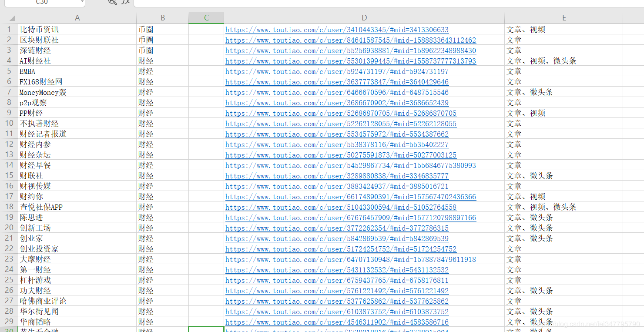
Task: Select cell containing 财经记者报道
Action: coord(77,134)
